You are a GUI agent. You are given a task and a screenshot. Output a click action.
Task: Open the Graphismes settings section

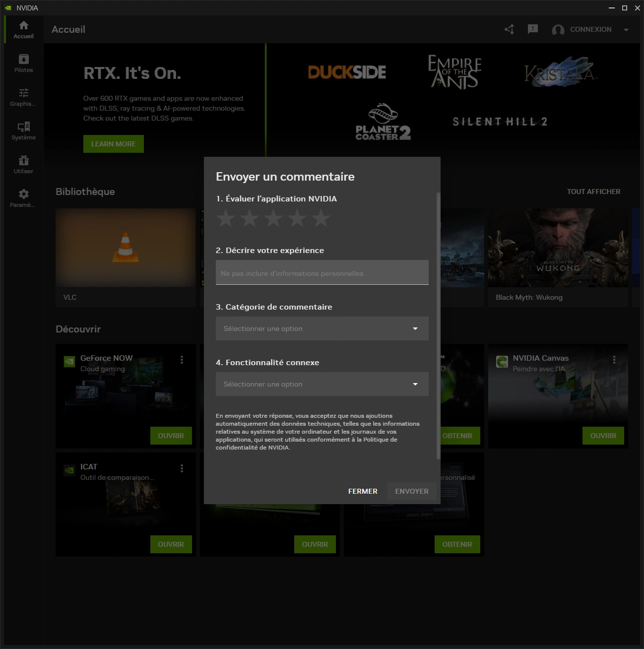pyautogui.click(x=23, y=97)
